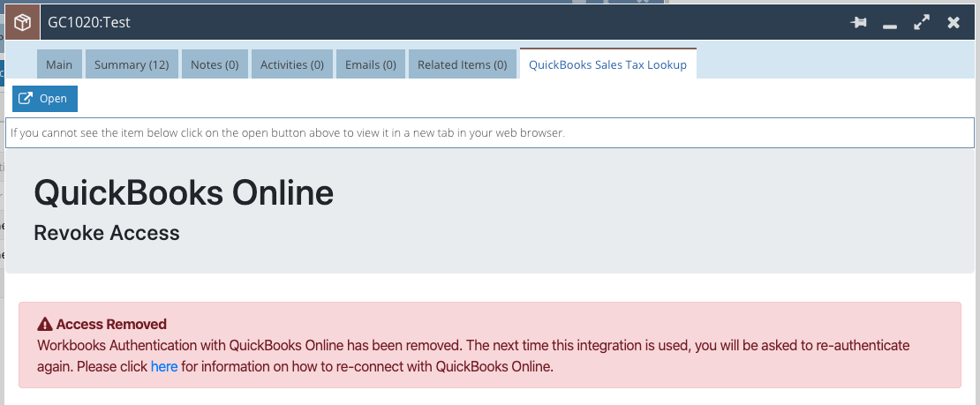This screenshot has height=405, width=980.
Task: Expand the window to full screen
Action: pos(921,23)
